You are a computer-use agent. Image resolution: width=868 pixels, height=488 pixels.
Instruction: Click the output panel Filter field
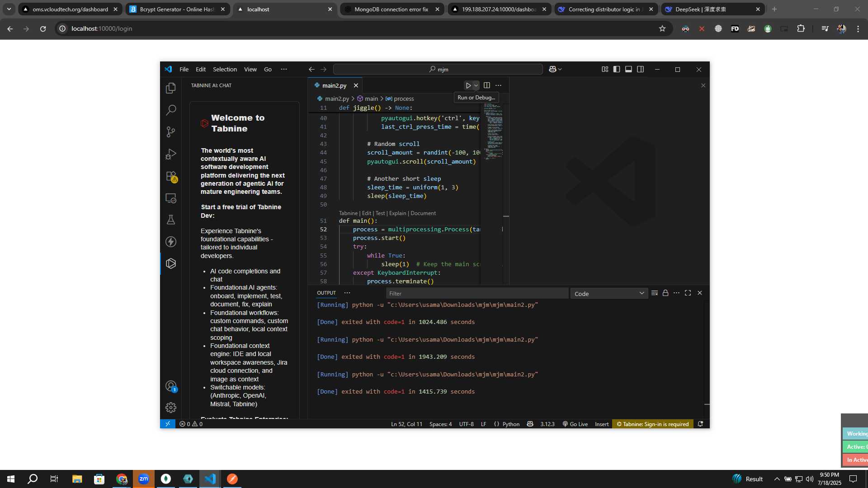tap(477, 293)
